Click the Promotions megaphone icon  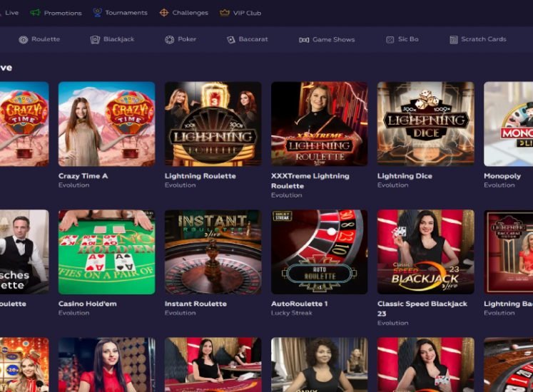tap(35, 12)
